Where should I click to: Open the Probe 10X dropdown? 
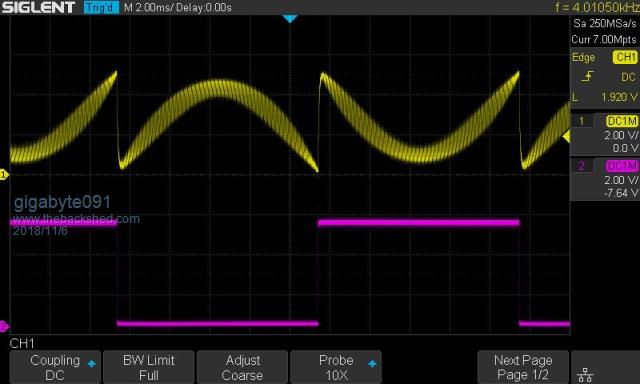pyautogui.click(x=336, y=367)
